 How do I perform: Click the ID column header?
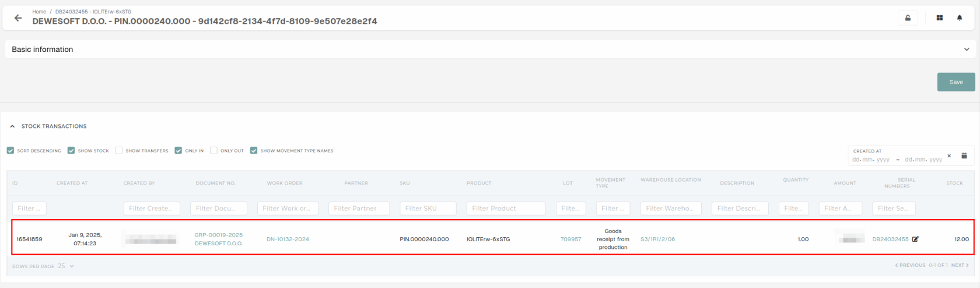(x=15, y=183)
